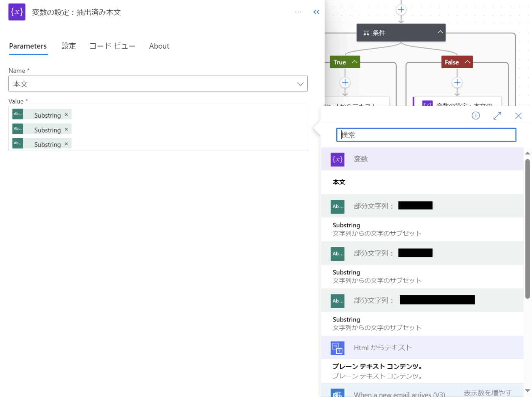
Task: Insert Substring from the second 部分文字列 section
Action: point(422,276)
